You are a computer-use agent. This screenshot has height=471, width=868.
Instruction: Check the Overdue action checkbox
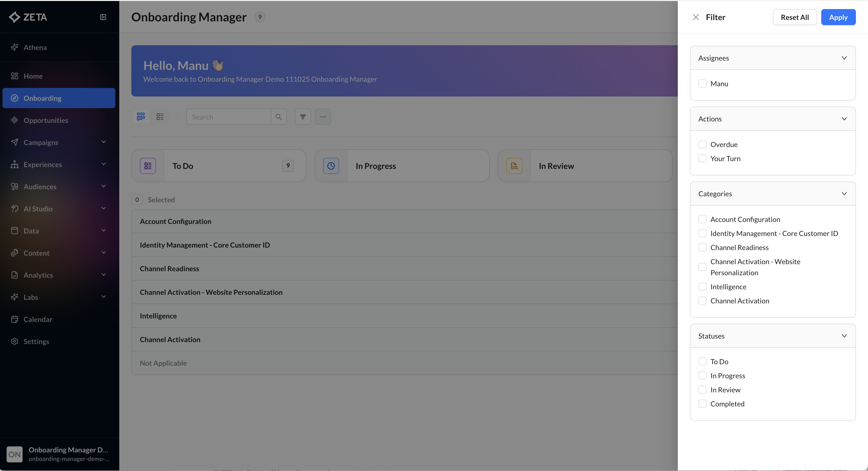702,145
